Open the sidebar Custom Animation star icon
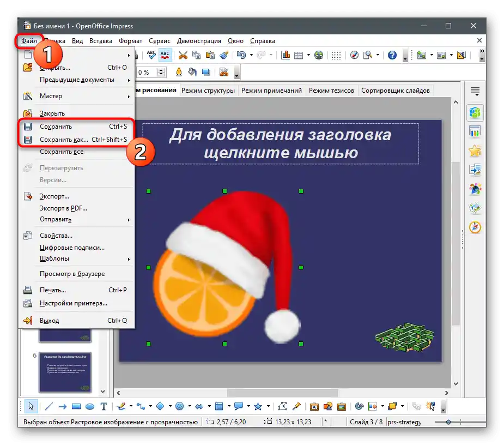 coord(475,151)
